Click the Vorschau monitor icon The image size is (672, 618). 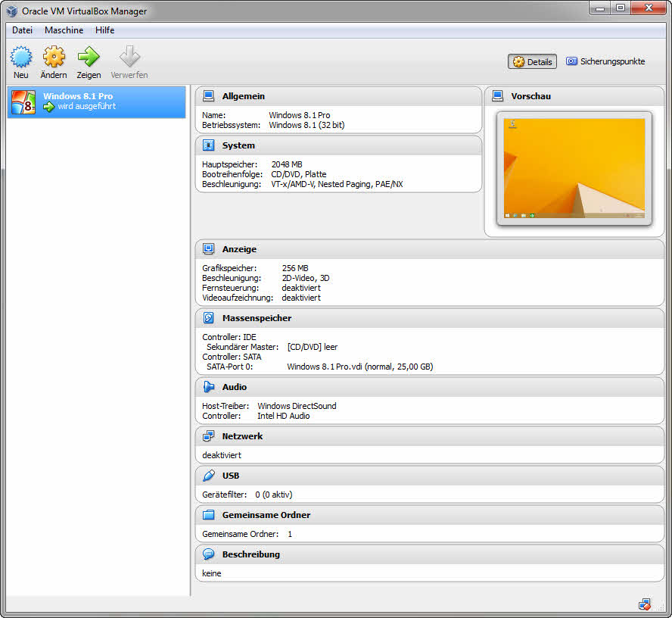coord(498,96)
